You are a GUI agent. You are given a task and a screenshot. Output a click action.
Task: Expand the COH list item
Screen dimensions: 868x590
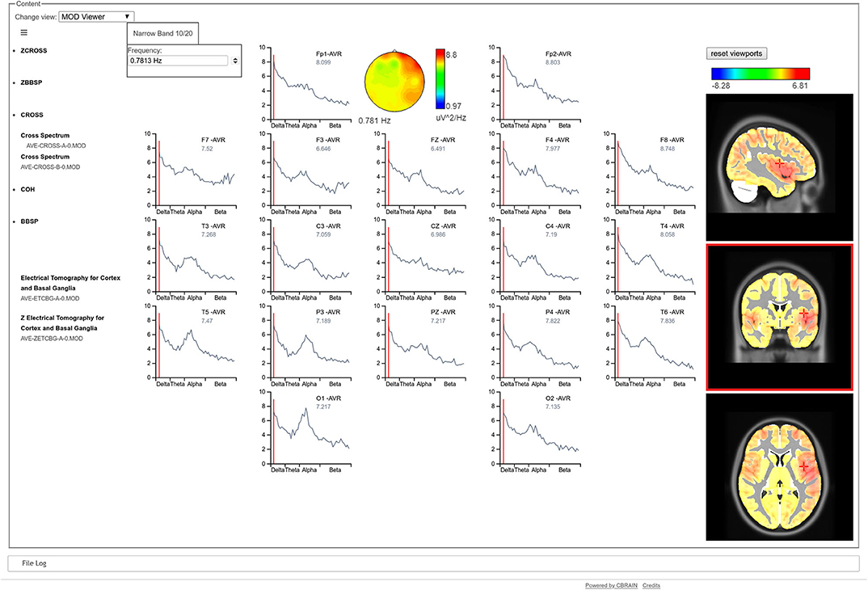27,189
